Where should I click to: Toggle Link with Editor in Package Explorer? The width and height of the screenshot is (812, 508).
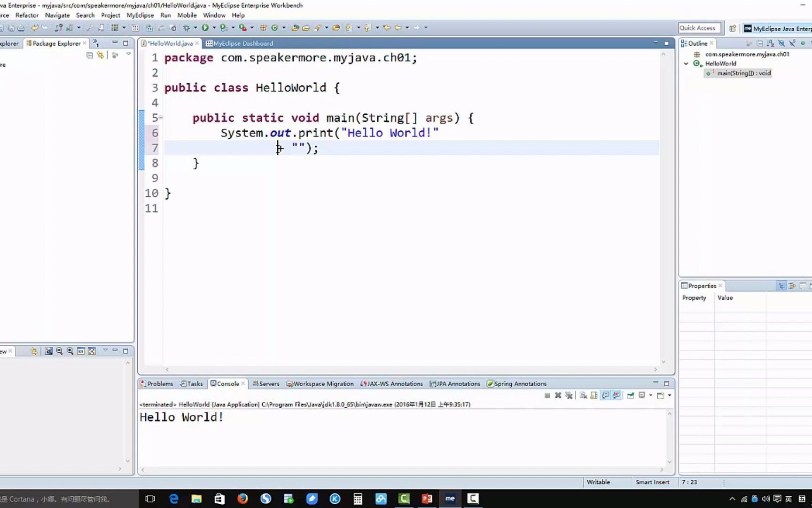[x=100, y=55]
